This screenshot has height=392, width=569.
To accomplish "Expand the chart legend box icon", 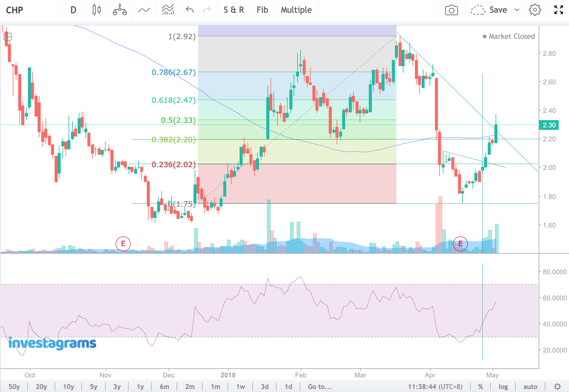I will pyautogui.click(x=8, y=37).
